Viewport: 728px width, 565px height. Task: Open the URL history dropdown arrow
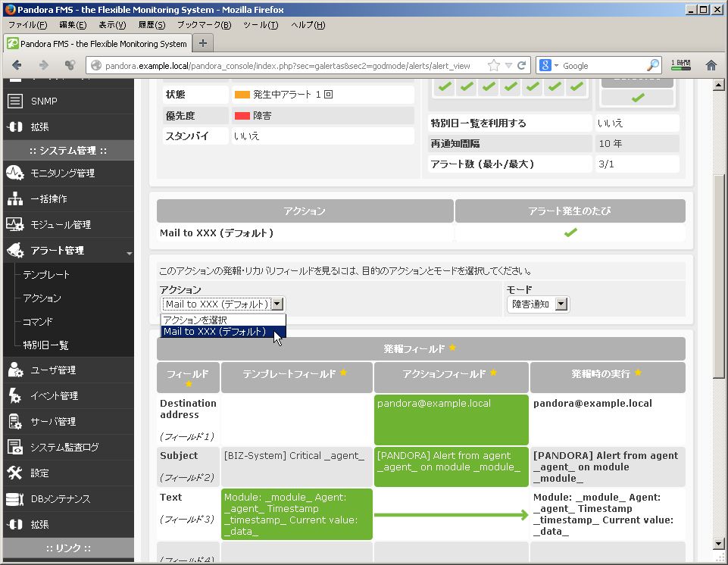point(508,65)
